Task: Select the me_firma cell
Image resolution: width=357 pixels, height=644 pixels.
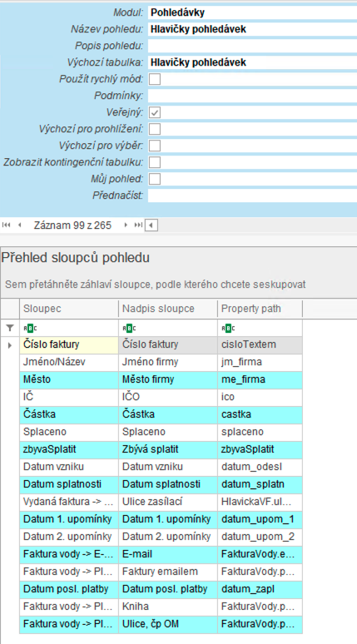Action: coord(260,380)
